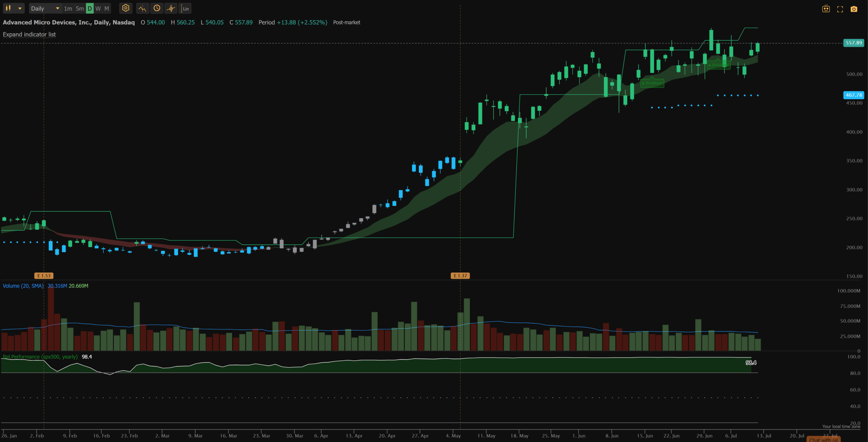868x442 pixels.
Task: Click the L 540.05 low value
Action: tap(212, 22)
